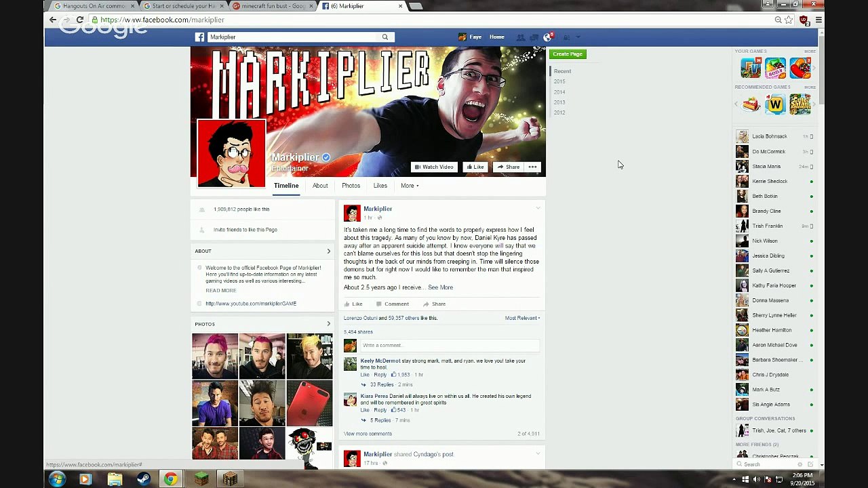Click the green Create Page button
Viewport: 868px width, 488px height.
click(x=568, y=54)
